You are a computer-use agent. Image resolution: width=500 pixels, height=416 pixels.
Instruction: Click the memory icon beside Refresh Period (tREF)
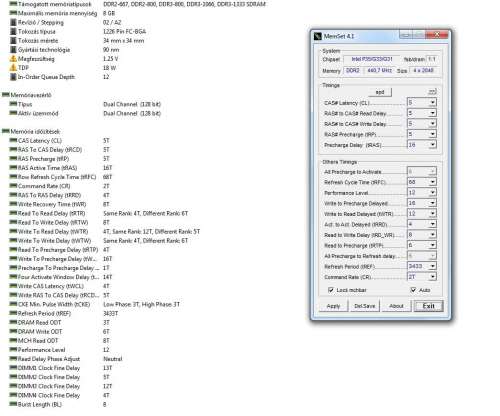[13, 313]
